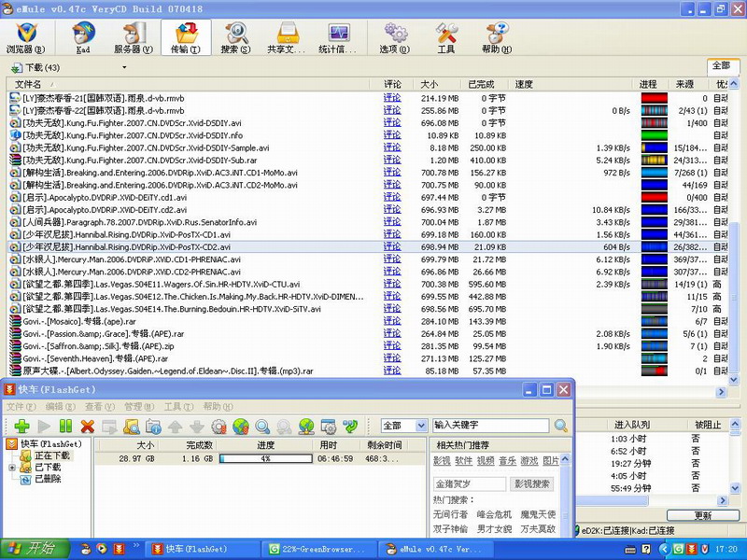Open the FlashGet 帮助(H) menu
Screen dimensions: 747x560
pos(218,406)
